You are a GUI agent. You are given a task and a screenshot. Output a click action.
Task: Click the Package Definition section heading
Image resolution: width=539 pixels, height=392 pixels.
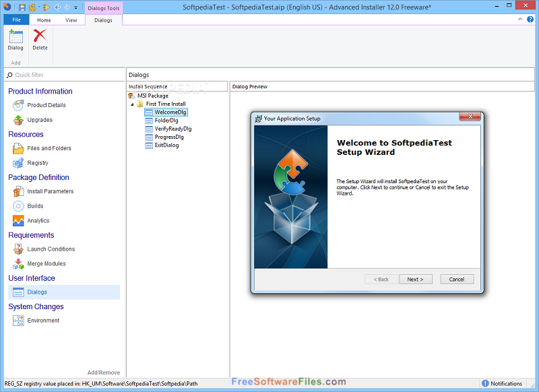click(38, 177)
